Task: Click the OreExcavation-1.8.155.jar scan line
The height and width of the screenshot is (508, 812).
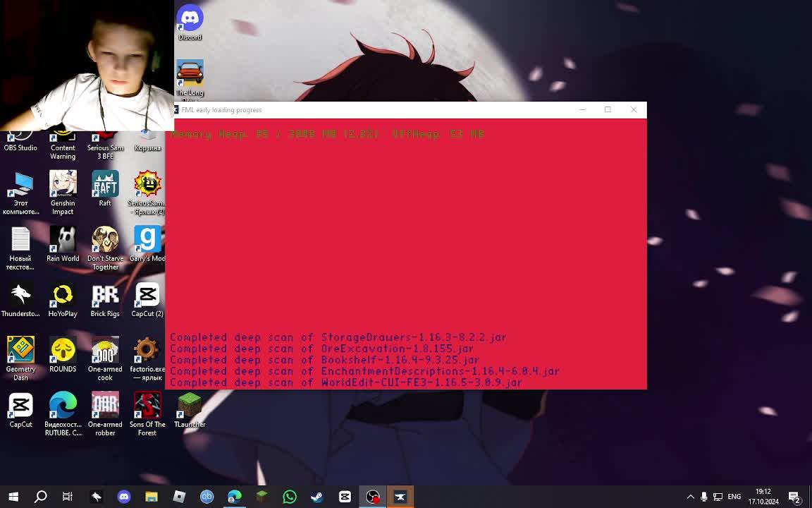Action: click(x=321, y=349)
